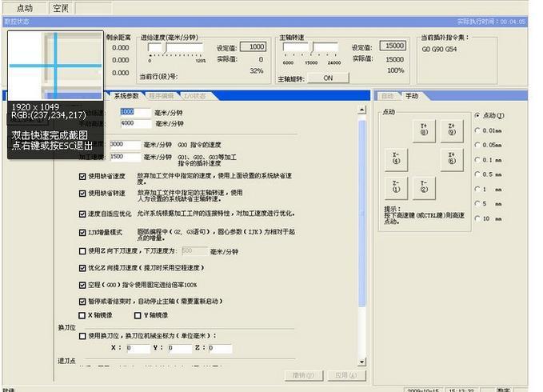Click the highlighted 1000 毫米/分钟 input field
This screenshot has width=543, height=392.
(135, 112)
